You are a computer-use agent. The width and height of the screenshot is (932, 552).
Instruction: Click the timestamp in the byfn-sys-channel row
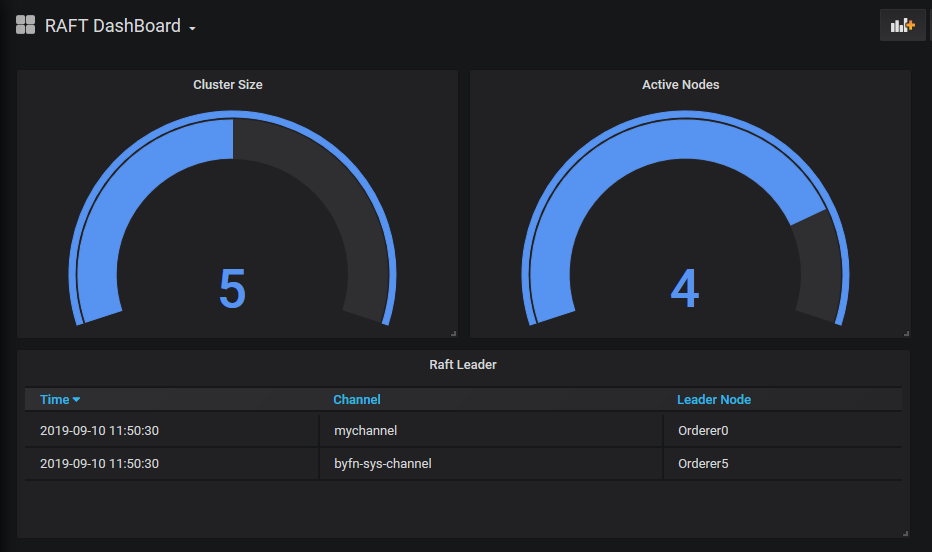99,464
